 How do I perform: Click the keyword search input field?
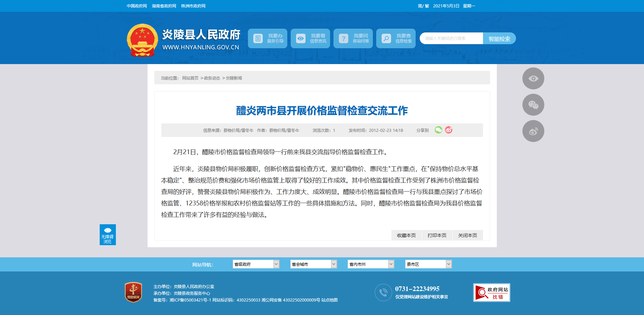[451, 38]
